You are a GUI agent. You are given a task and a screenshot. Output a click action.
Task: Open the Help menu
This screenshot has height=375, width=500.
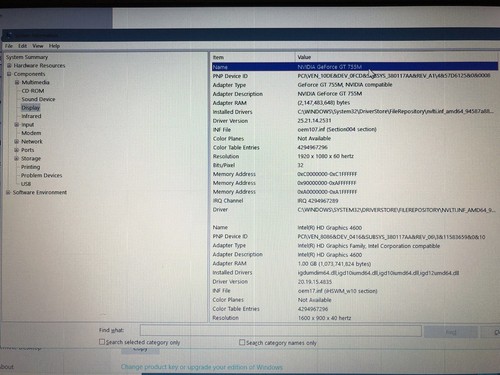point(54,46)
